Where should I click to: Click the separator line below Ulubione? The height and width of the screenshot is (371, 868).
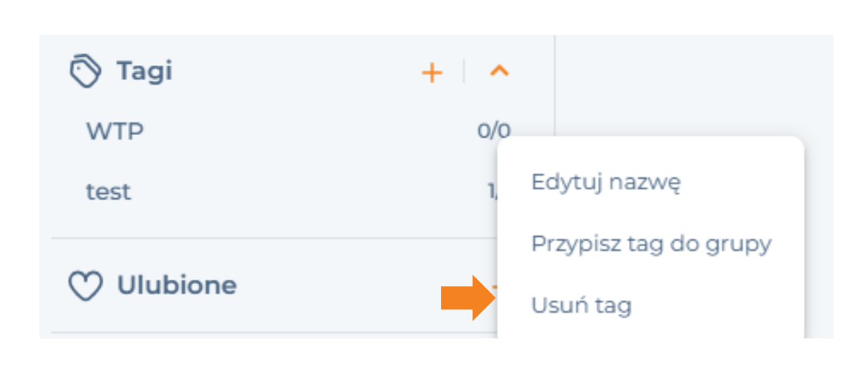274,332
